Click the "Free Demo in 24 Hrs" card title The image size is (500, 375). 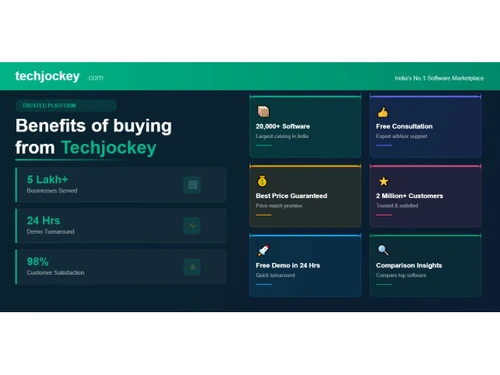click(288, 266)
